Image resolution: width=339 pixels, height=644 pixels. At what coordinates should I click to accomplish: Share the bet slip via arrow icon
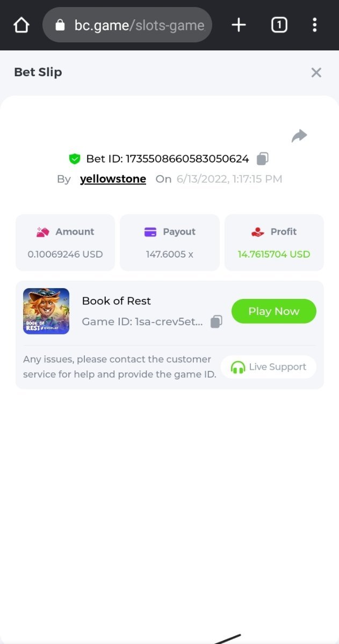tap(299, 136)
